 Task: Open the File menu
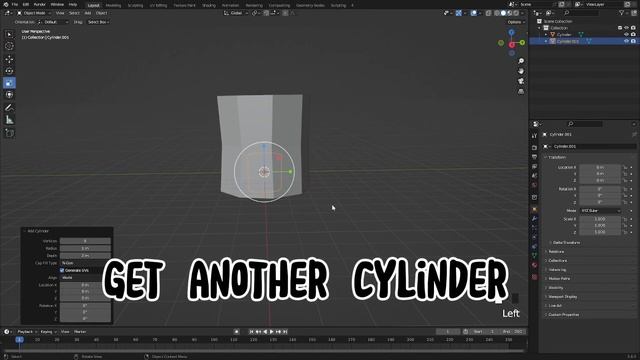[x=15, y=4]
